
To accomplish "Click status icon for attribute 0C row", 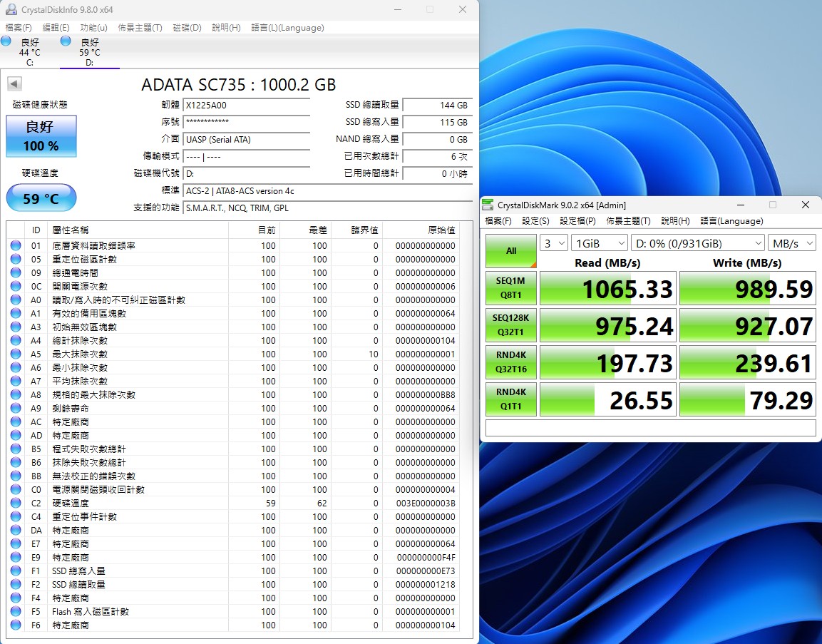I will coord(16,286).
